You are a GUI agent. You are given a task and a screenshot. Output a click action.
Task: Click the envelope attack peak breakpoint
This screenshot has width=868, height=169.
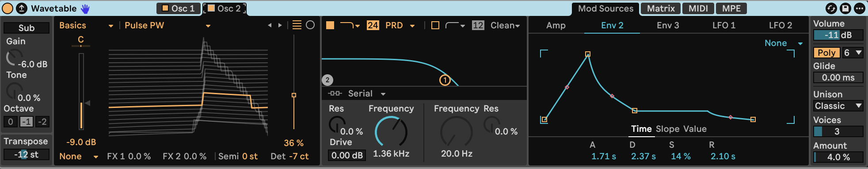[588, 54]
